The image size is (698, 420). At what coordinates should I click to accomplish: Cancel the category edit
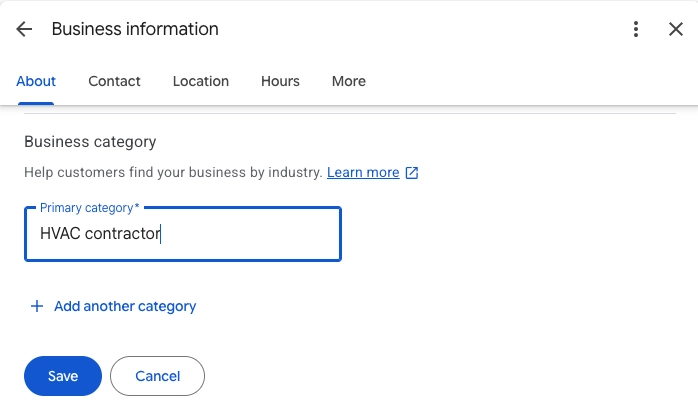pos(158,376)
